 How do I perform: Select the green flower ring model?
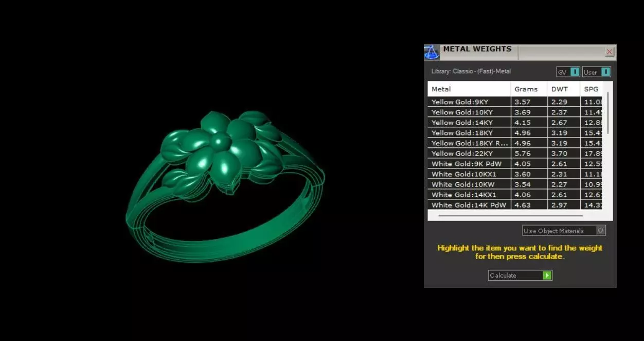click(226, 185)
